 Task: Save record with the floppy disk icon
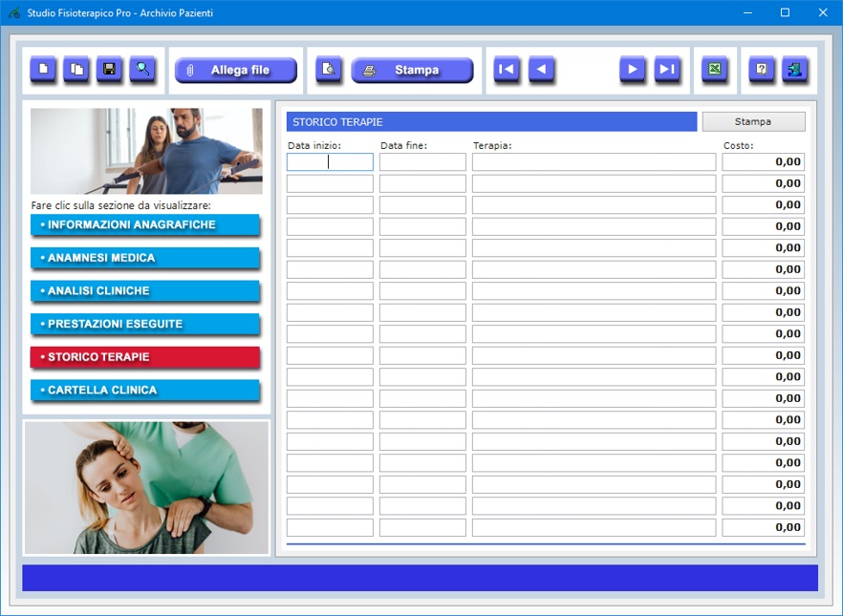pos(109,70)
